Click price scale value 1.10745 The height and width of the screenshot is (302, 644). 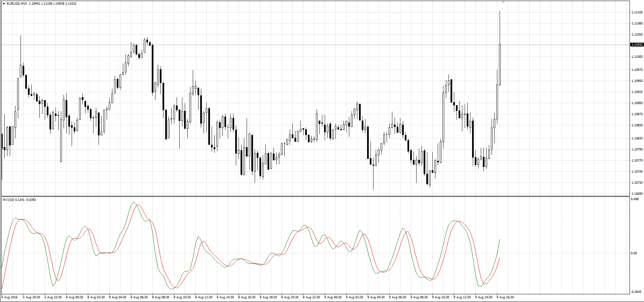pyautogui.click(x=637, y=172)
